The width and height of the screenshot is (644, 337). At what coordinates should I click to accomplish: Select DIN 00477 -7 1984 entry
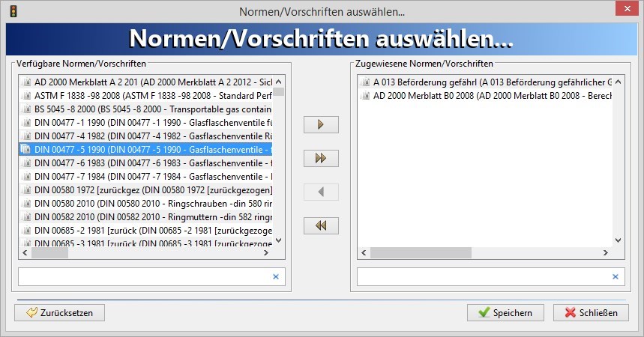[x=145, y=177]
